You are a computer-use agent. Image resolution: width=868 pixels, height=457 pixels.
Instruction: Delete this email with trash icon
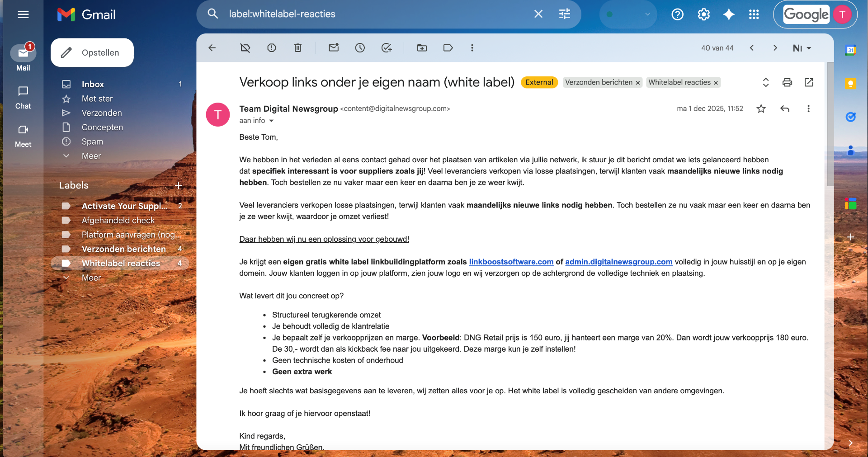click(298, 48)
